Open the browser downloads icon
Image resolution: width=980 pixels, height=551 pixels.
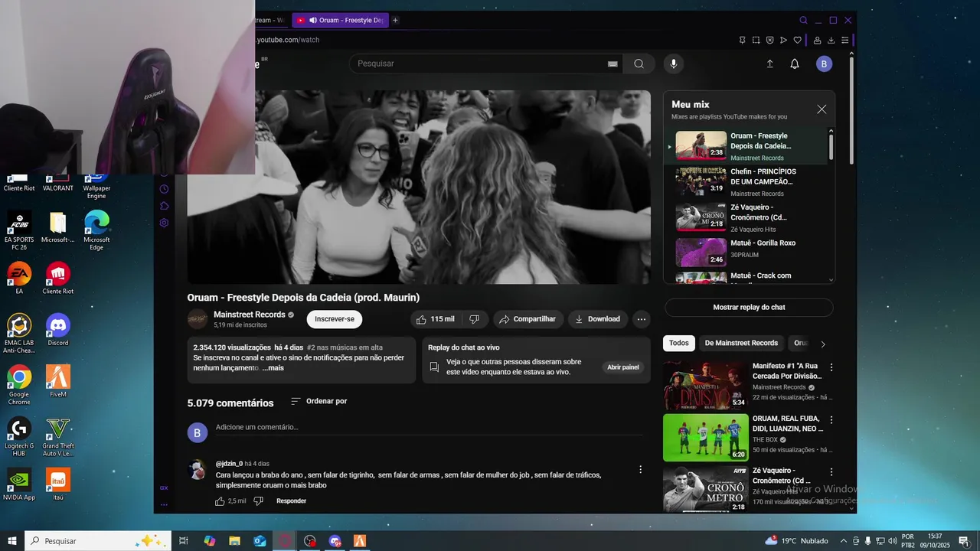point(831,40)
